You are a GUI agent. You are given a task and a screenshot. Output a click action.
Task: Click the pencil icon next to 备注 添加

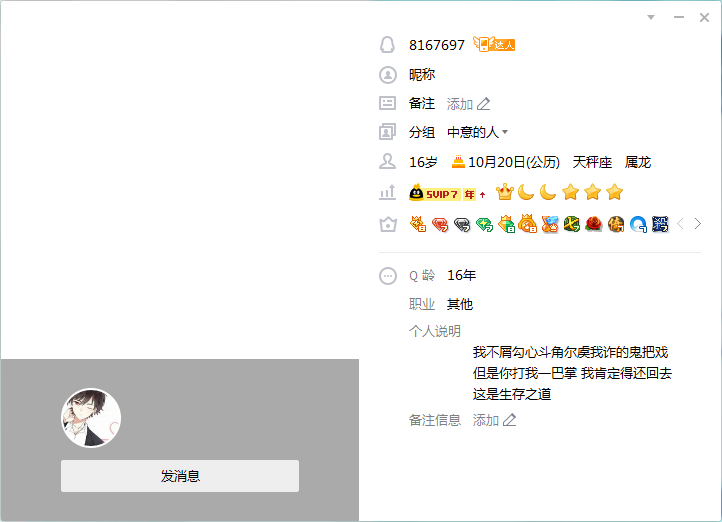click(483, 104)
